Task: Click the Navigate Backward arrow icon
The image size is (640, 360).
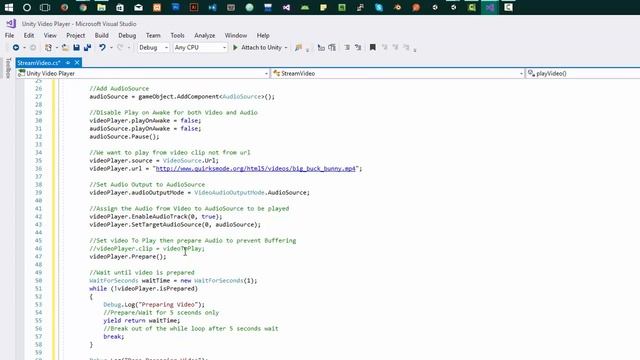Action: click(16, 48)
